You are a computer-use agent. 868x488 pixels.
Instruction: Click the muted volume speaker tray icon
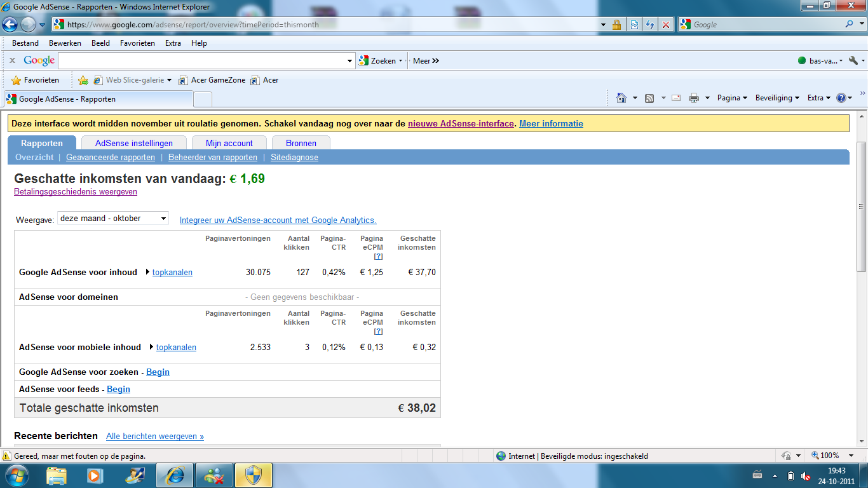[x=806, y=476]
